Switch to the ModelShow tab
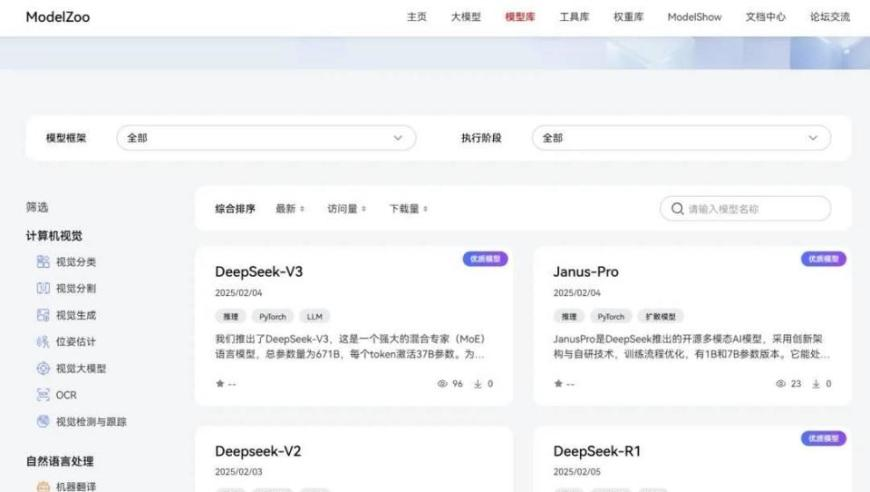This screenshot has height=492, width=870. click(694, 17)
